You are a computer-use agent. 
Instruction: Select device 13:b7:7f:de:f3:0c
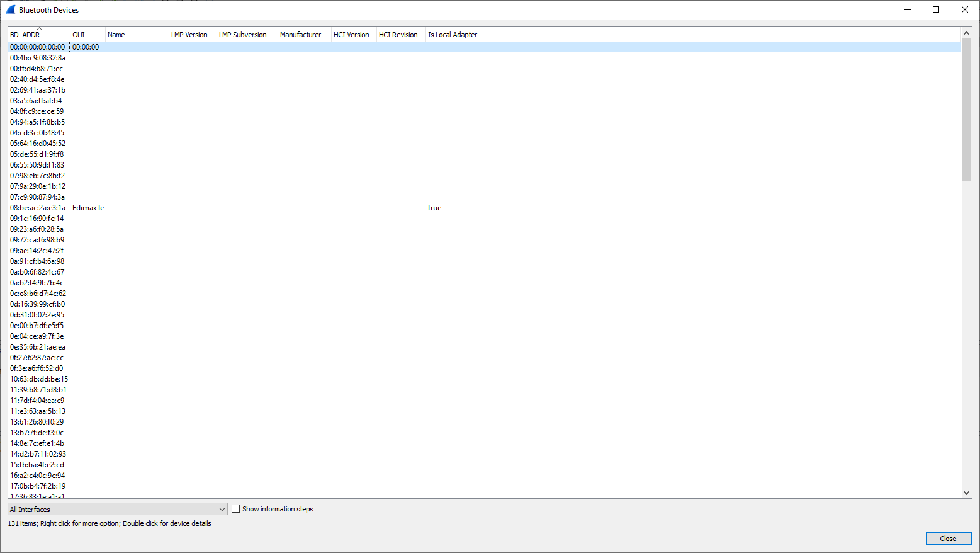[x=37, y=433]
